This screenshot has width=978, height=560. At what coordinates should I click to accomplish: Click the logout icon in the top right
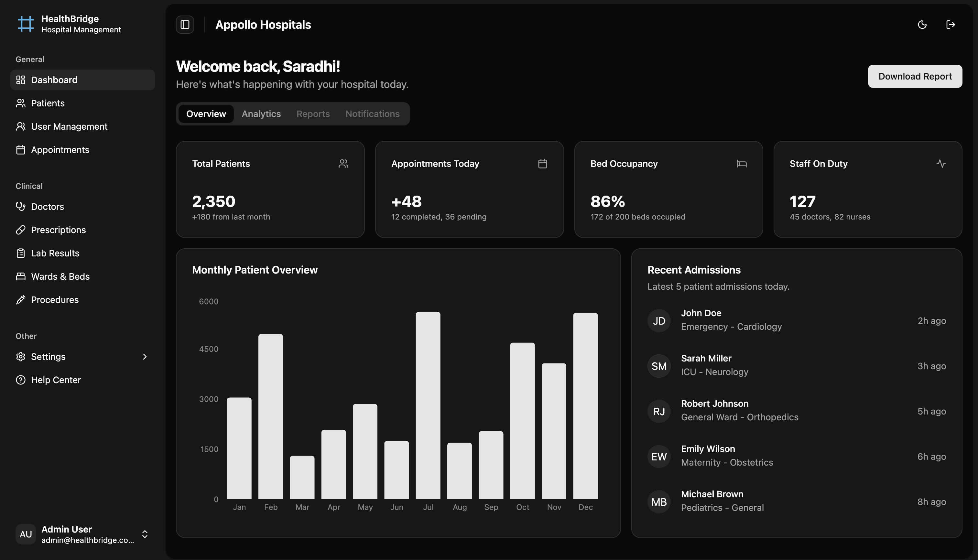951,24
